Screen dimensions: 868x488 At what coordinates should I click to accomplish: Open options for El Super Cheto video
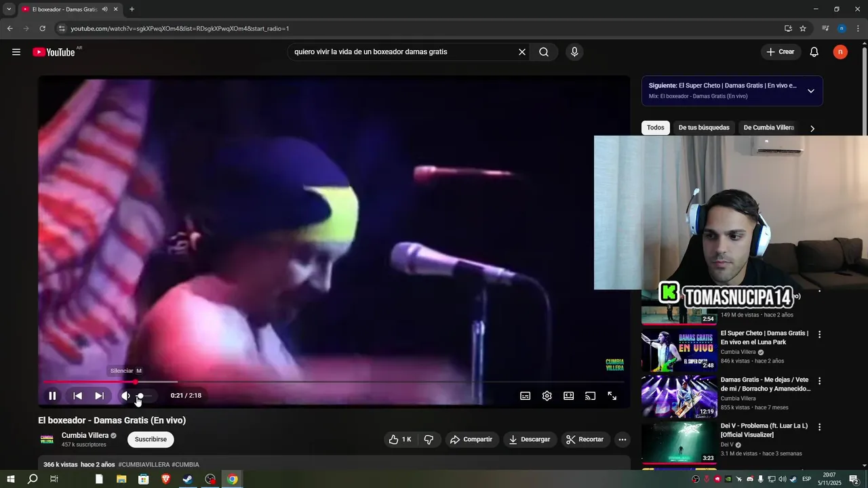point(819,334)
